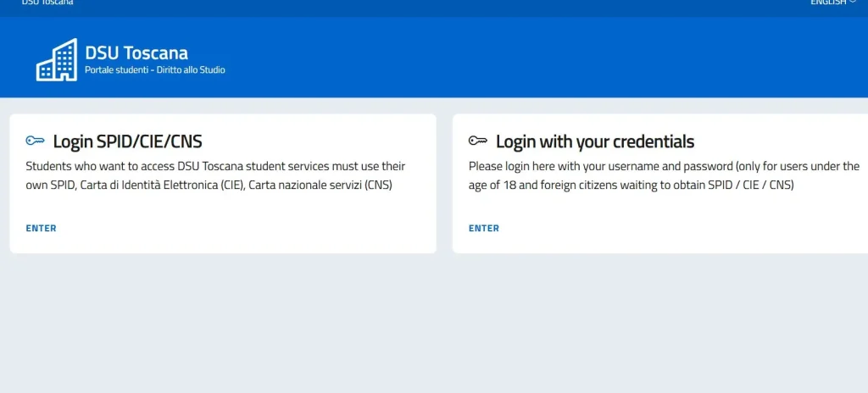
Task: Click the SPID/CIE/CNS description paragraph
Action: click(215, 175)
